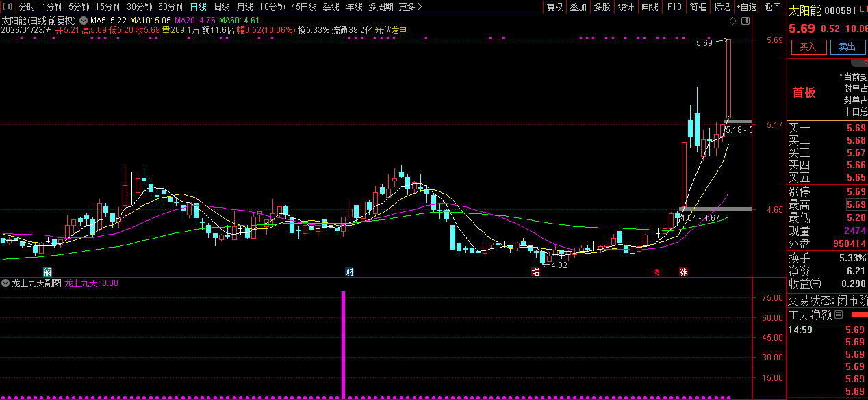
Task: Select the 买一 bid row
Action: coord(828,128)
